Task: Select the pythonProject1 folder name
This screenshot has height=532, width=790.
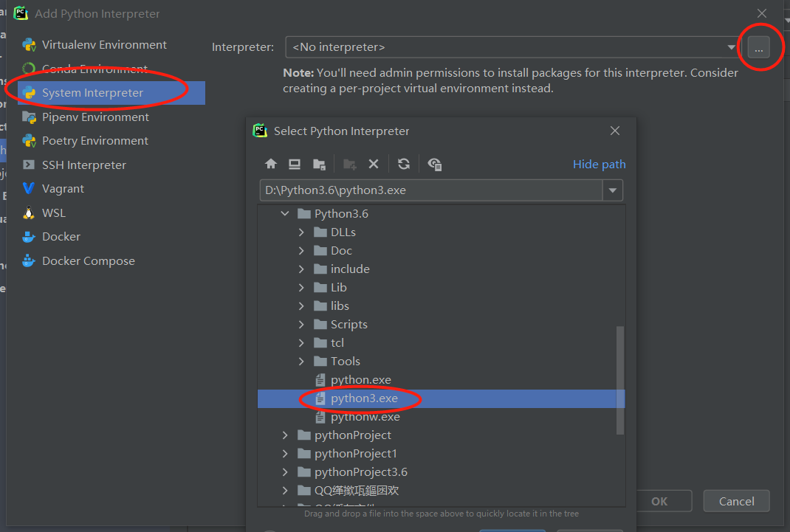Action: (x=356, y=454)
